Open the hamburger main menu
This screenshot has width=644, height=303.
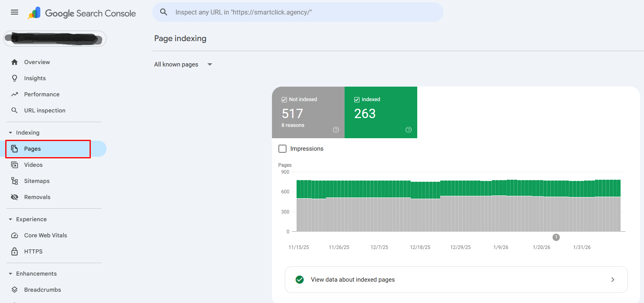pos(15,12)
